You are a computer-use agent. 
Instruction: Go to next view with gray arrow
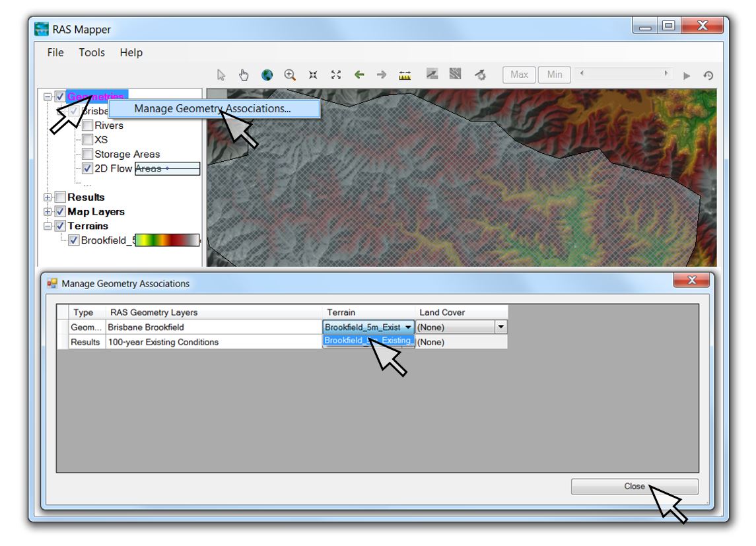pyautogui.click(x=382, y=75)
